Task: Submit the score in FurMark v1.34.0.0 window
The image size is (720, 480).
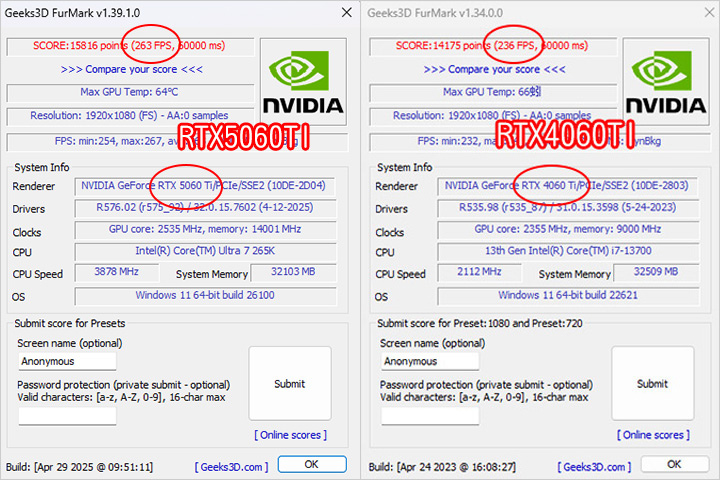Action: [x=652, y=384]
